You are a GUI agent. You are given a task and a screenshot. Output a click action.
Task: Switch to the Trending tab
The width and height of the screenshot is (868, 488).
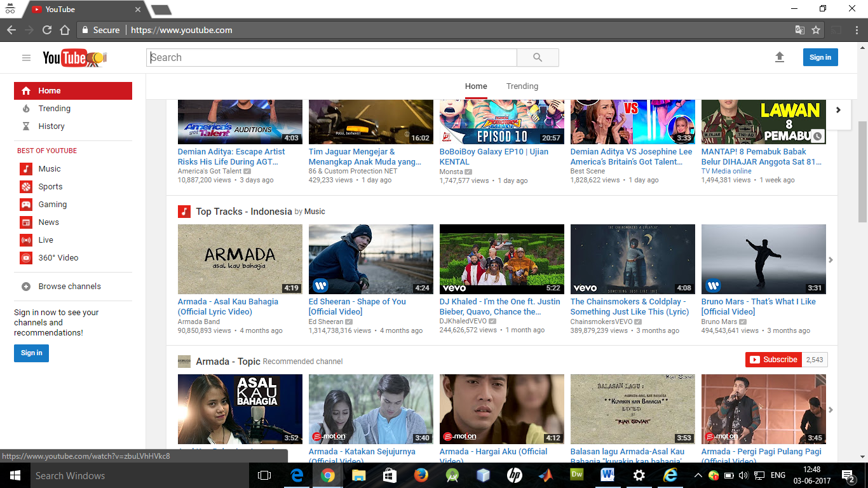522,86
